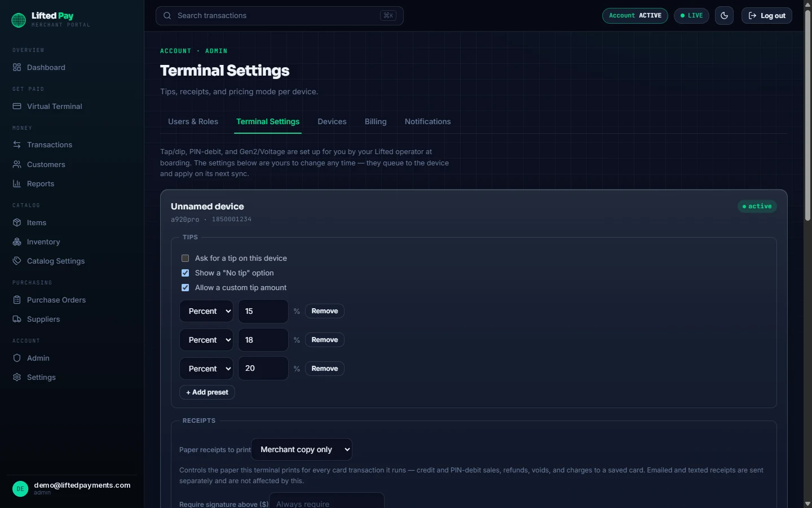Open Catalog Settings page
Image resolution: width=812 pixels, height=508 pixels.
click(56, 261)
